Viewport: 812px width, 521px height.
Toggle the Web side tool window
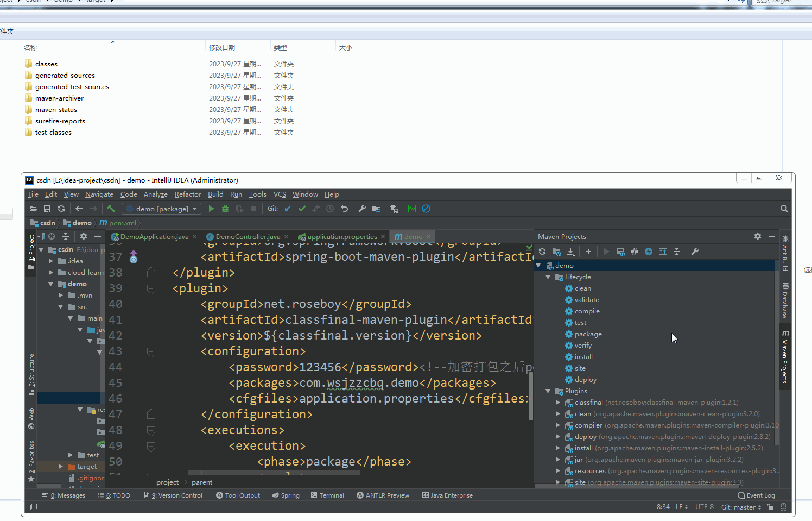click(31, 418)
